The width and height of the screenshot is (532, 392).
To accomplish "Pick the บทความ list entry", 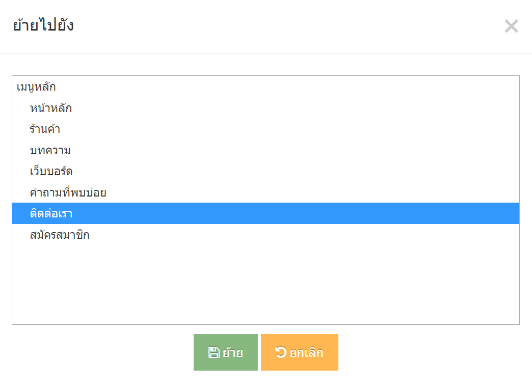I will [265, 150].
